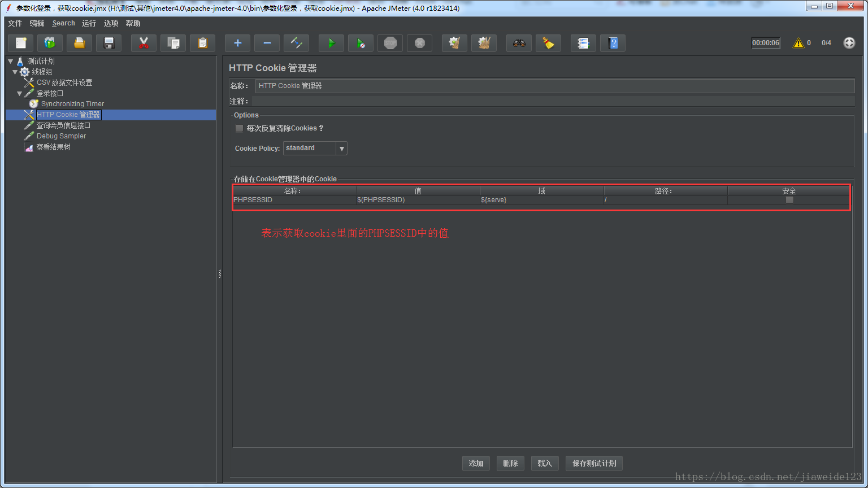Screen dimensions: 868x488
Task: Click the Save floppy disk icon
Action: tap(109, 43)
